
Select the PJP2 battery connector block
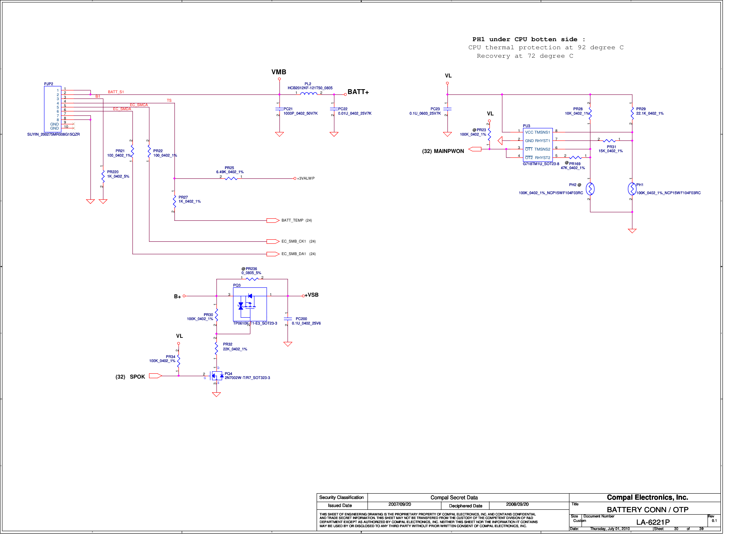(52, 109)
